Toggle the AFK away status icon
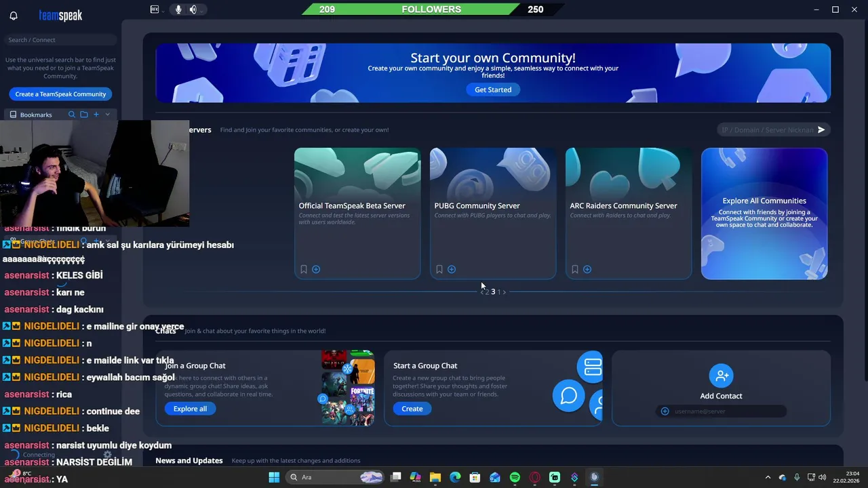 (155, 9)
